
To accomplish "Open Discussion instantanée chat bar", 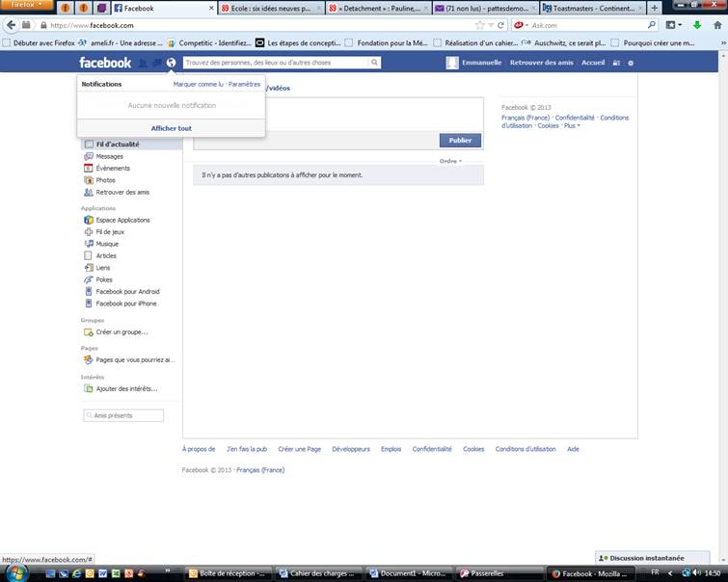I will point(653,558).
